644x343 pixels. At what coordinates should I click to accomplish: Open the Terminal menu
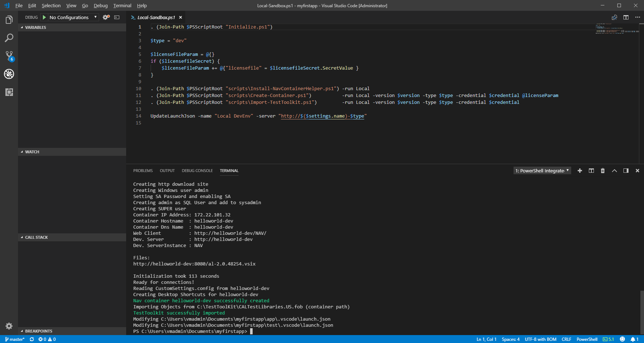(122, 5)
